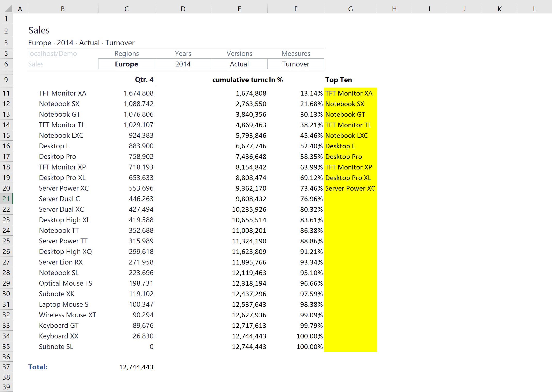Click percentage 80.32% for Server Dual XC
This screenshot has width=552, height=392.
[311, 209]
